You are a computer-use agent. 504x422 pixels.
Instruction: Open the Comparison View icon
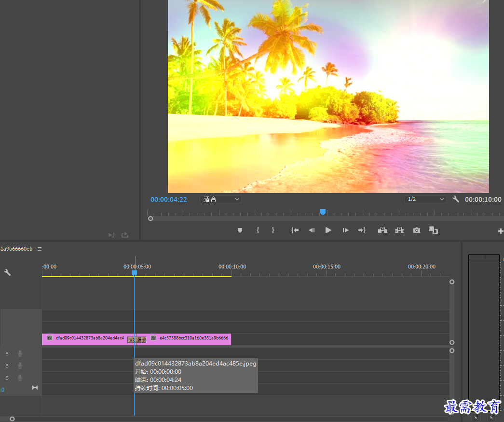(433, 230)
